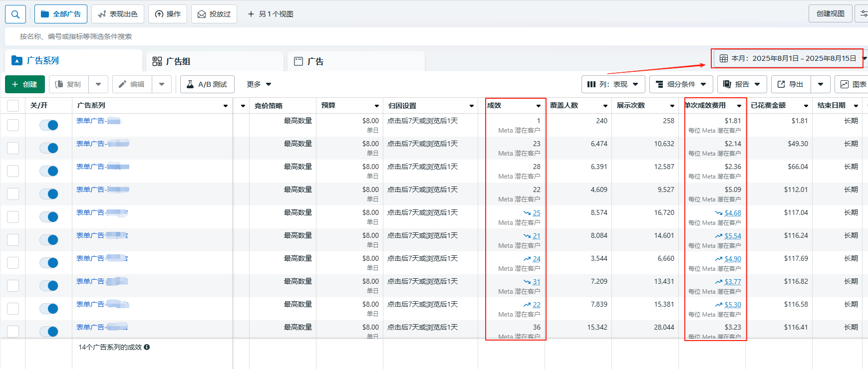Open the 更多 dropdown menu
Image resolution: width=868 pixels, height=369 pixels.
coord(259,84)
